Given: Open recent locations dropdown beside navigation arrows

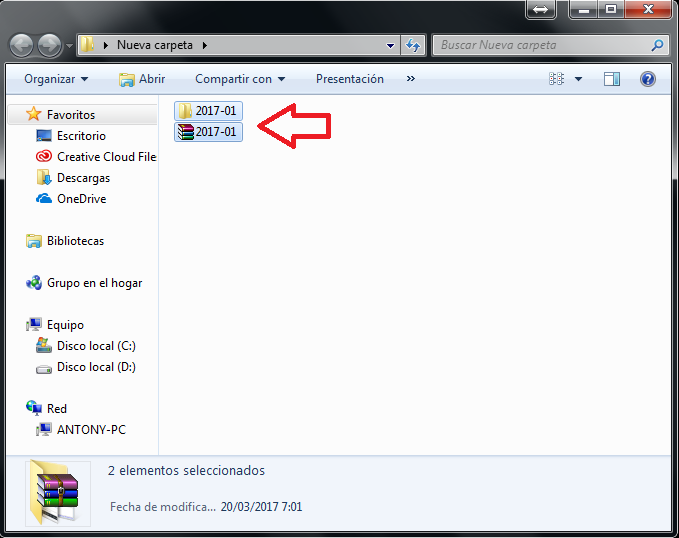Looking at the screenshot, I should [69, 45].
